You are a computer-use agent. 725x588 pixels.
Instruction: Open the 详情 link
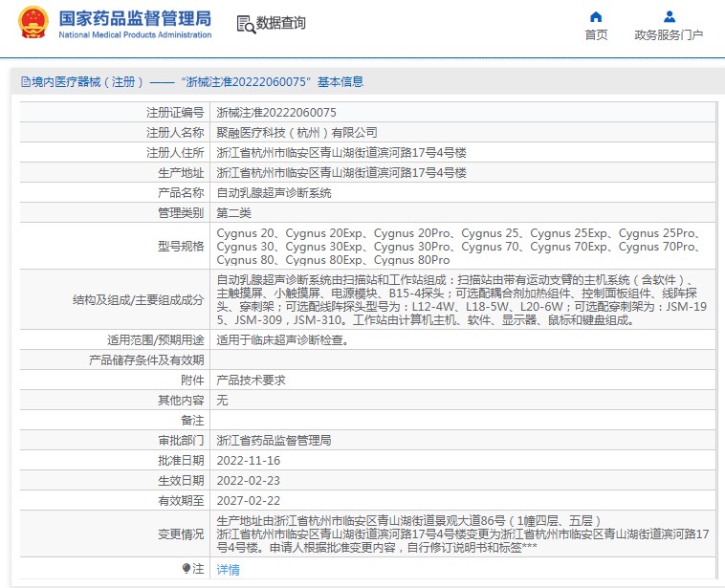click(x=228, y=569)
